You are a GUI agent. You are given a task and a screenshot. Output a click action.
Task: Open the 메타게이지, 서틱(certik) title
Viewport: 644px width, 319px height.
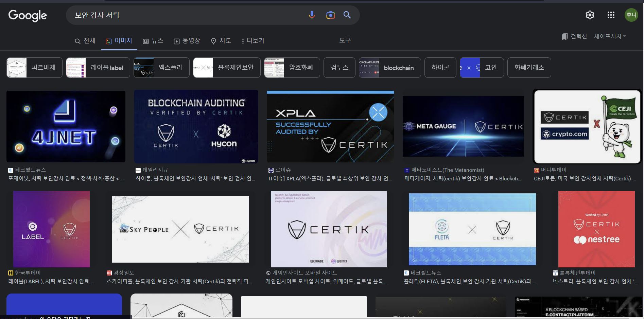(463, 179)
